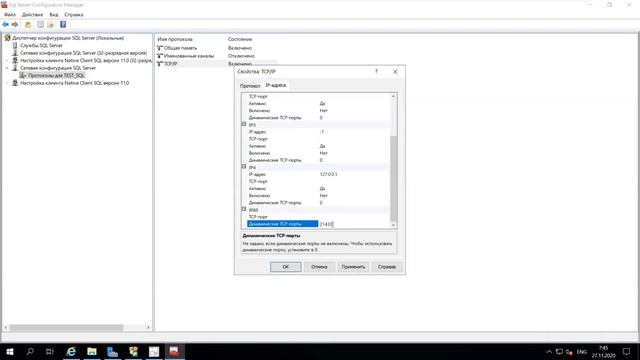
Task: Open taskbar search magnifier
Action: pyautogui.click(x=30, y=351)
